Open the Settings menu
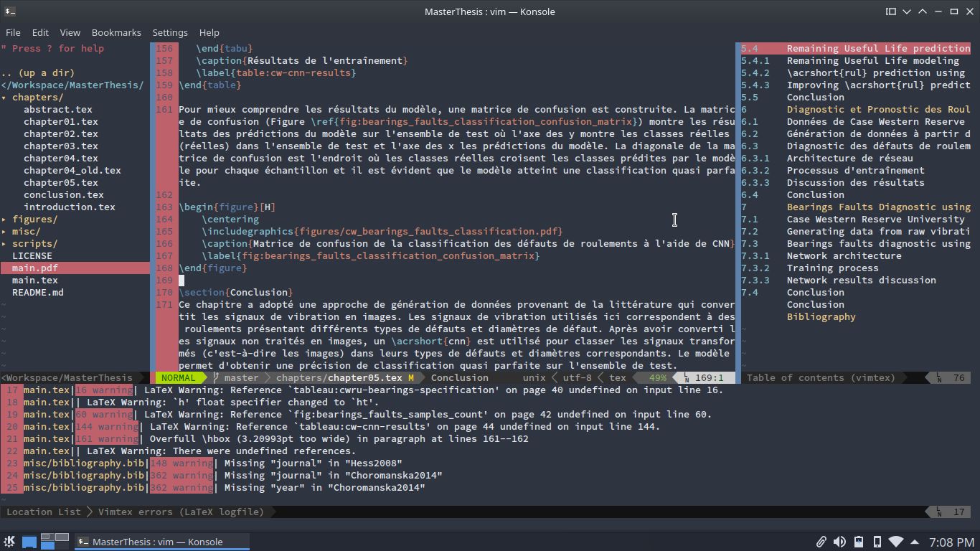Image resolution: width=980 pixels, height=551 pixels. (170, 32)
